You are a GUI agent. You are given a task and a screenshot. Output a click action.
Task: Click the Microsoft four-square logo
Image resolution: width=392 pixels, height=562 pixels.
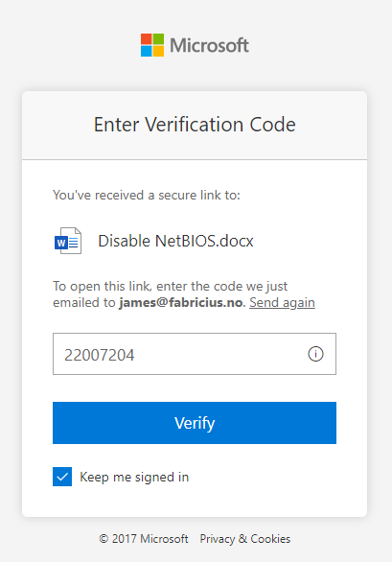pos(152,45)
